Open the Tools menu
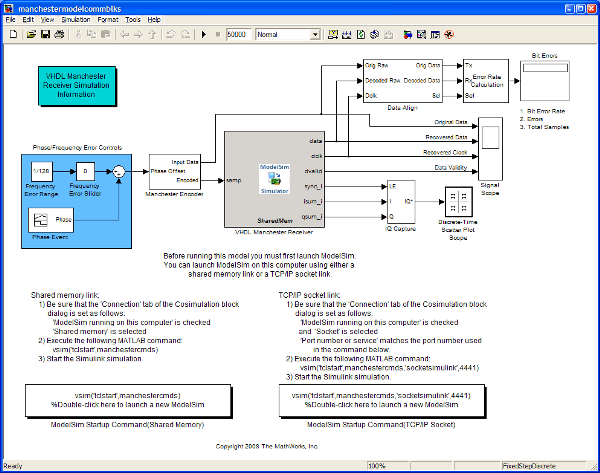This screenshot has height=473, width=600. point(132,19)
